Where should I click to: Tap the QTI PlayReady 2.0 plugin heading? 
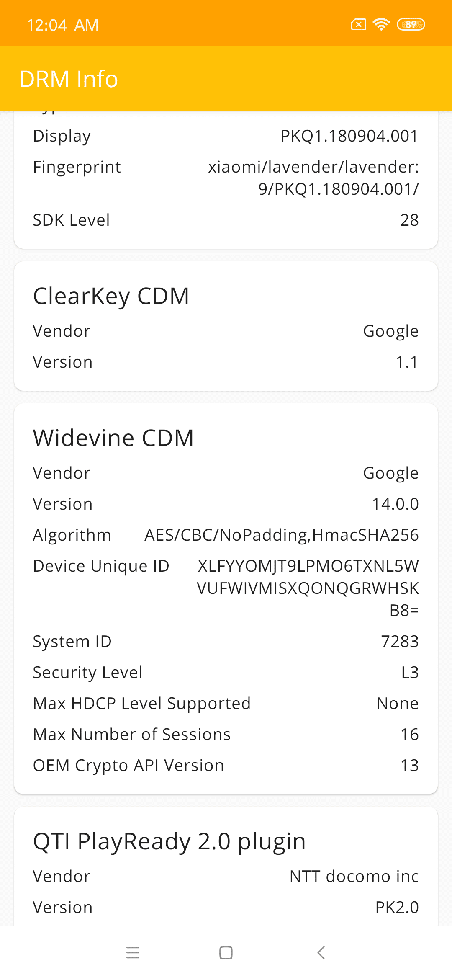click(x=169, y=841)
